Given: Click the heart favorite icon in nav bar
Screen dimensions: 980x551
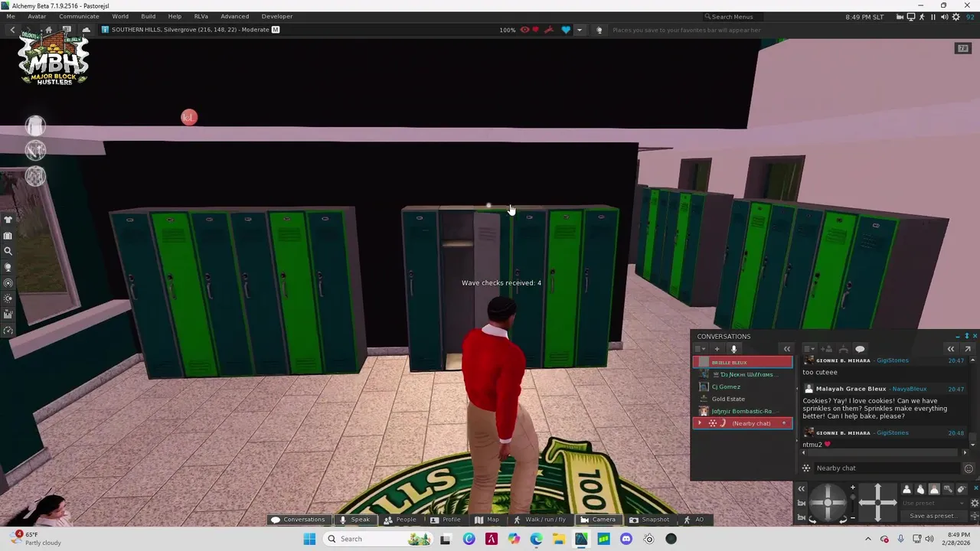Looking at the screenshot, I should coord(566,30).
